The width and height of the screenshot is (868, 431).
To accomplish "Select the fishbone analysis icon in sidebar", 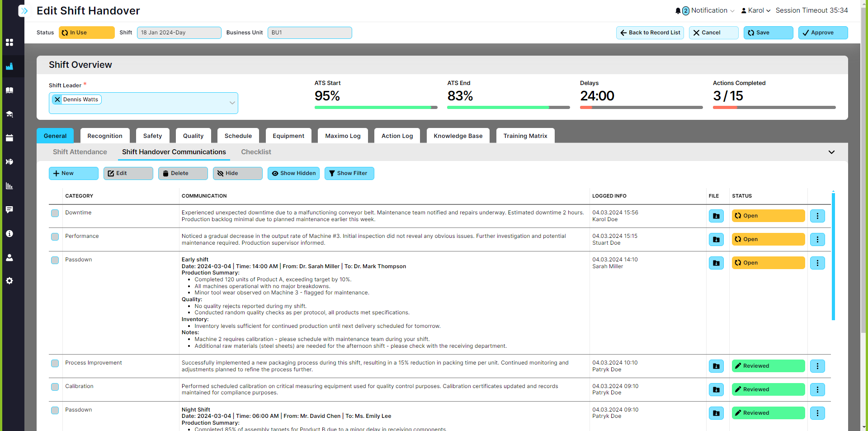I will (x=9, y=162).
